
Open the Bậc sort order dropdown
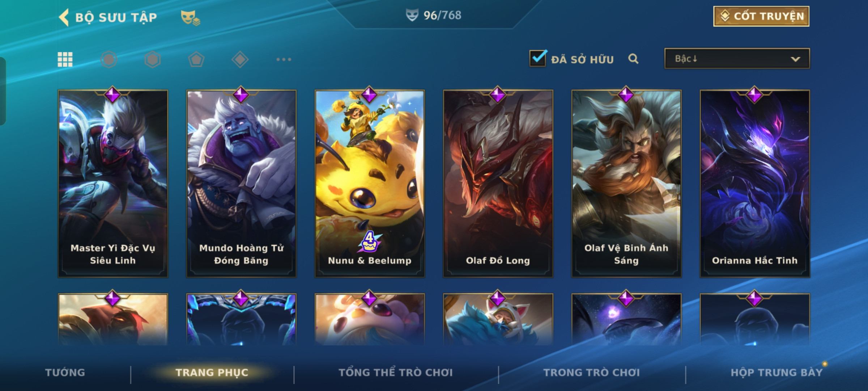click(x=737, y=59)
